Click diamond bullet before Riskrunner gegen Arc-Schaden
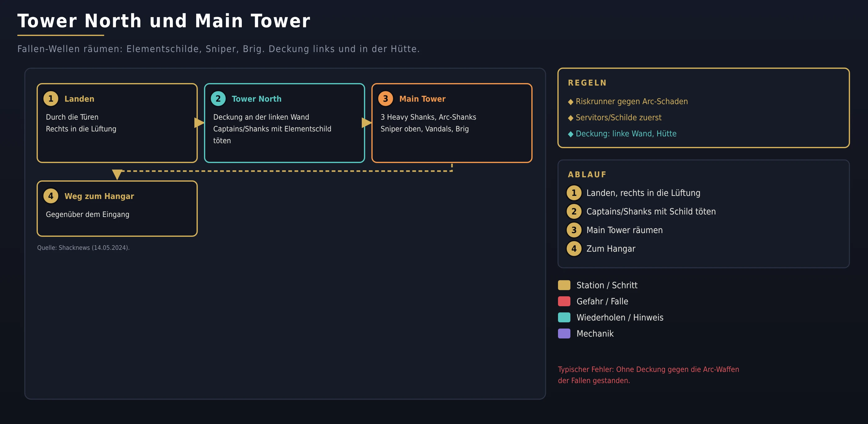This screenshot has height=424, width=868. click(x=570, y=102)
